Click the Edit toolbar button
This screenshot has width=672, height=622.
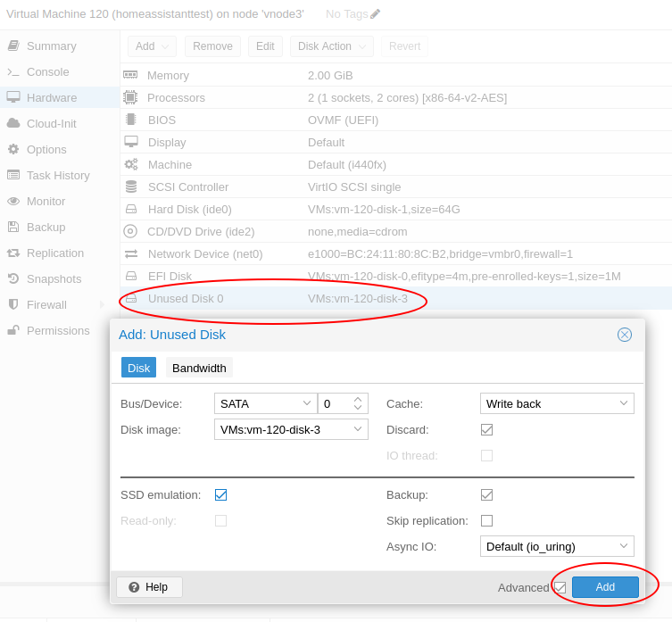click(x=265, y=46)
